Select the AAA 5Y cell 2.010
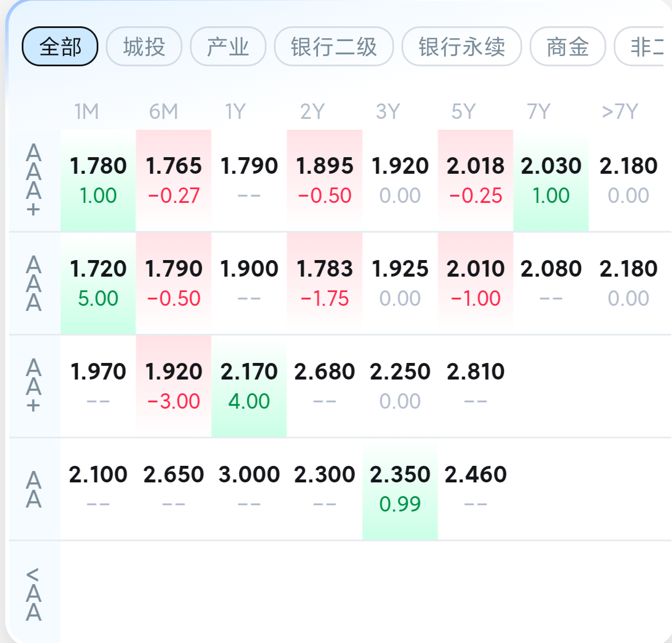 475,283
